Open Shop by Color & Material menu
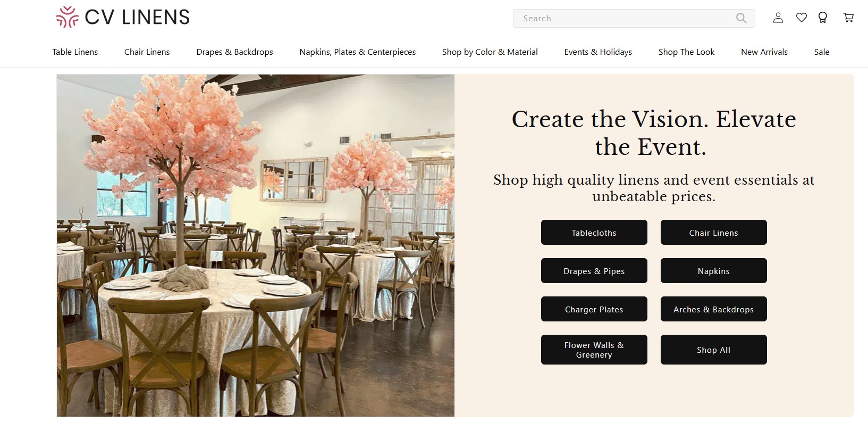 [490, 52]
